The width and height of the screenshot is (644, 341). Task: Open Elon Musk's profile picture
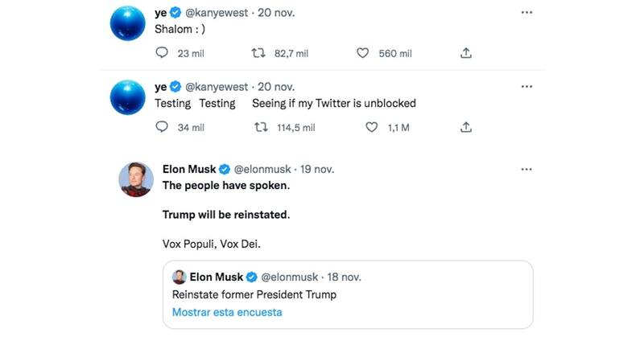(x=137, y=179)
